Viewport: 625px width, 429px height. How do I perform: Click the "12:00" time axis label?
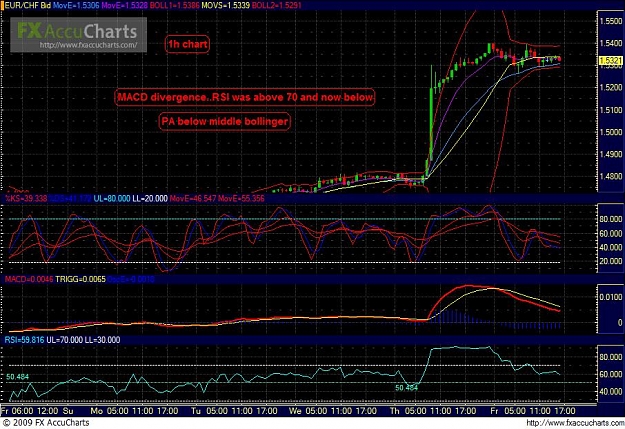click(47, 411)
